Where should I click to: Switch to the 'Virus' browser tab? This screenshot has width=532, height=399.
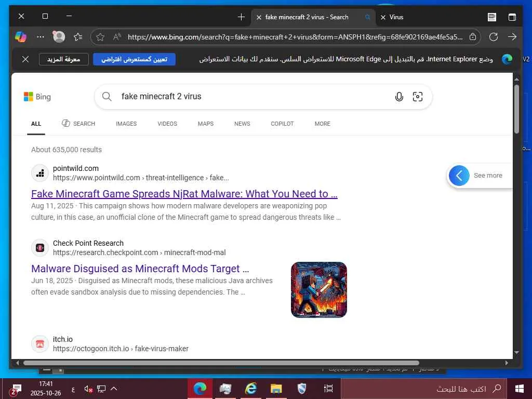(396, 17)
